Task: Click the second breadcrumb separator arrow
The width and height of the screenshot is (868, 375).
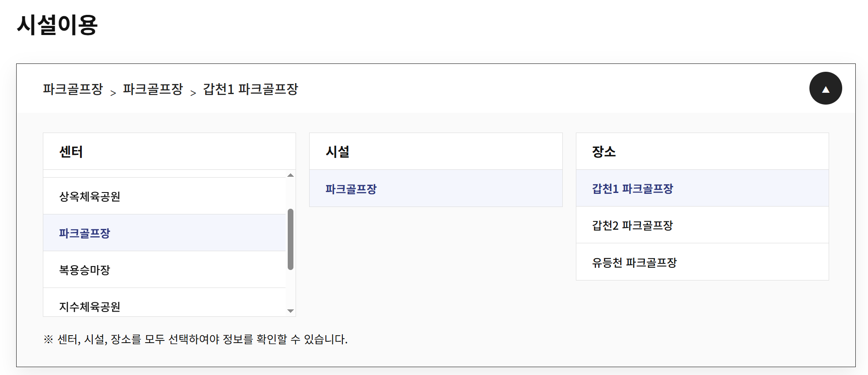Action: coord(193,93)
